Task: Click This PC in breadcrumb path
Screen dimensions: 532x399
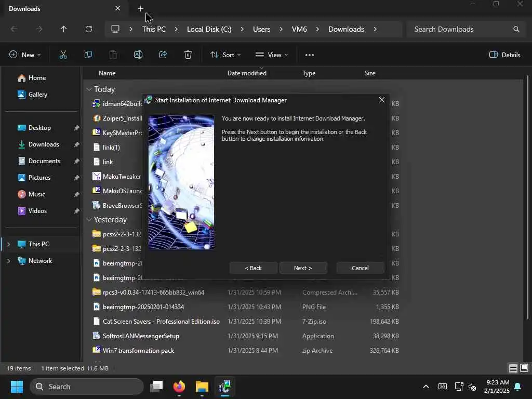Action: click(x=154, y=29)
